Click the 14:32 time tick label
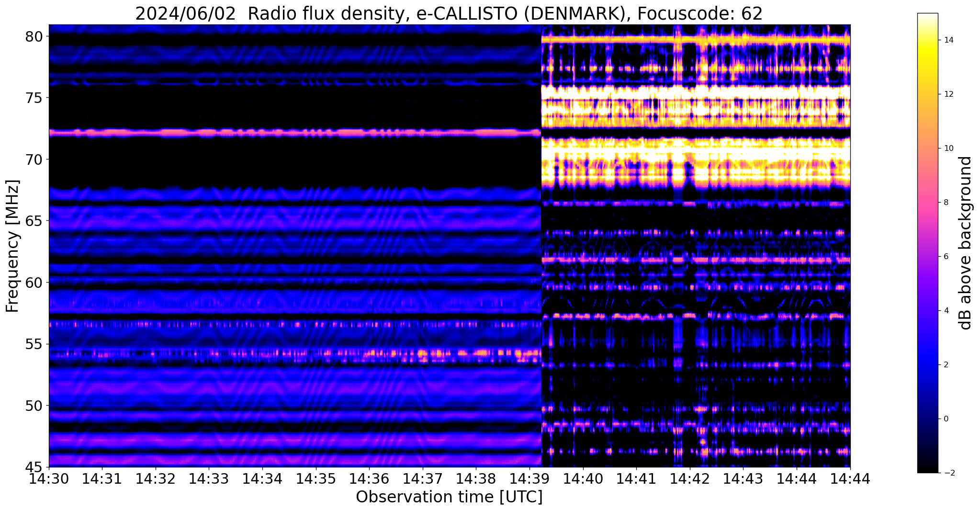This screenshot has width=980, height=511. coord(156,478)
